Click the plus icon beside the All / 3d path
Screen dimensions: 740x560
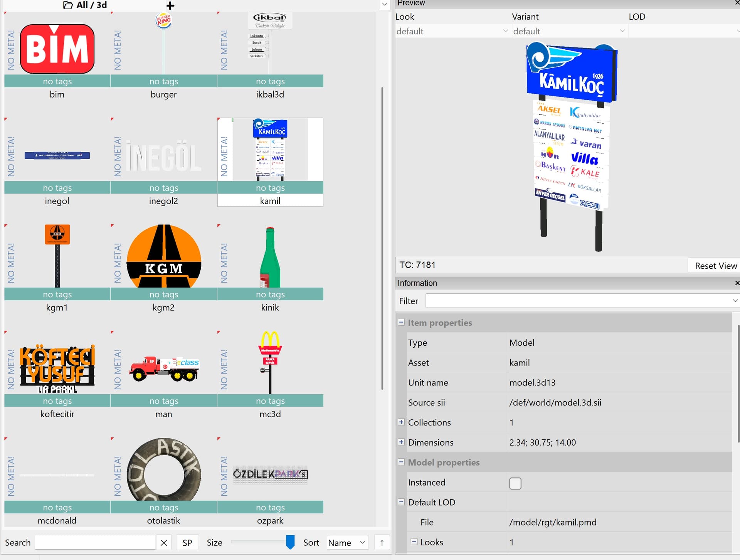[x=170, y=5]
